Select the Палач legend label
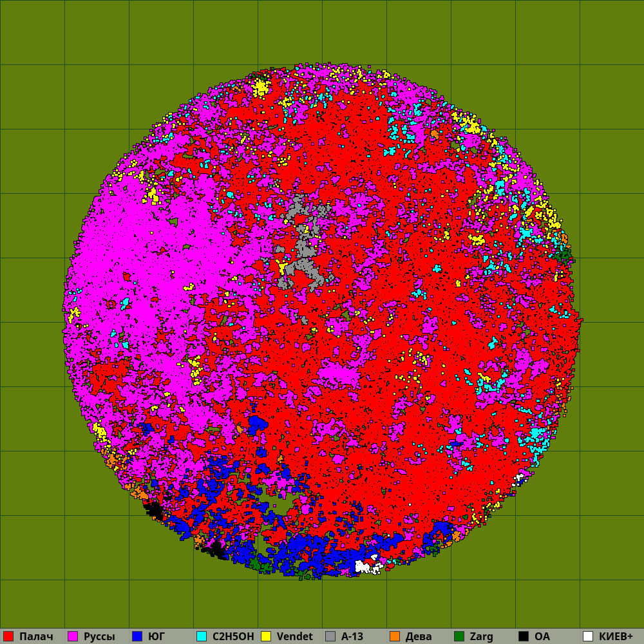Viewport: 644px width, 644px height. [36, 637]
